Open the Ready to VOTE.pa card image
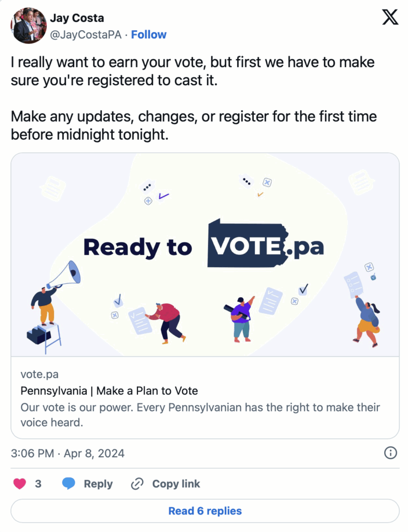 point(205,255)
